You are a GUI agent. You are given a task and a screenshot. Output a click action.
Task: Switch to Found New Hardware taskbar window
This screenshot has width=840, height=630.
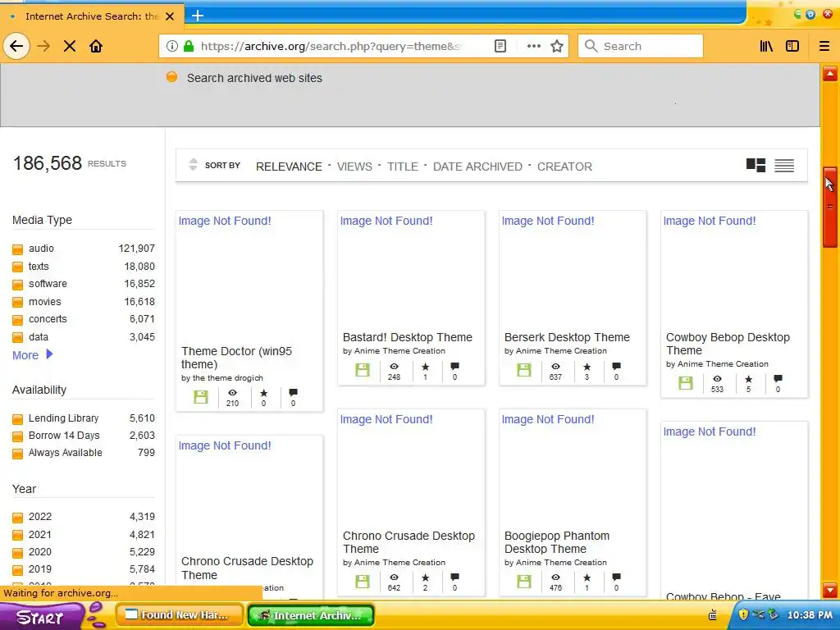click(x=179, y=615)
